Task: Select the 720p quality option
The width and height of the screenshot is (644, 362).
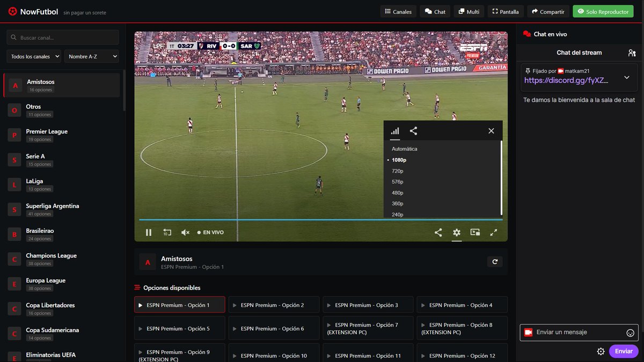Action: [x=397, y=170]
